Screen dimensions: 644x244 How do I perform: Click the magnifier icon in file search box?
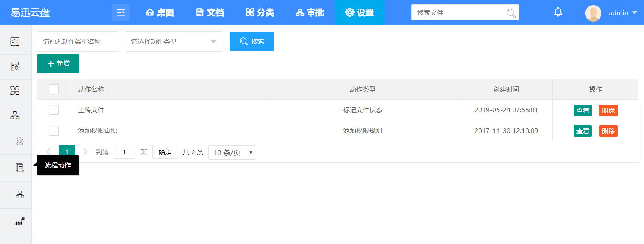[x=511, y=13]
